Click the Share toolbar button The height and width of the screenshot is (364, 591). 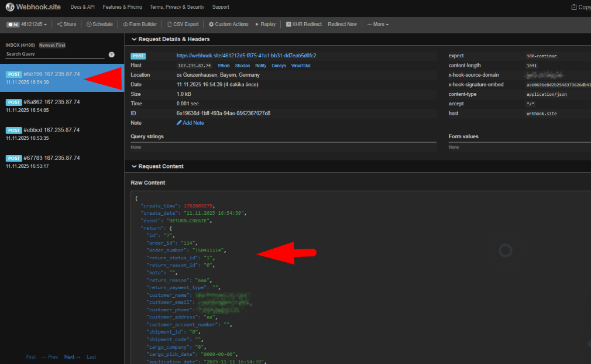[x=67, y=24]
